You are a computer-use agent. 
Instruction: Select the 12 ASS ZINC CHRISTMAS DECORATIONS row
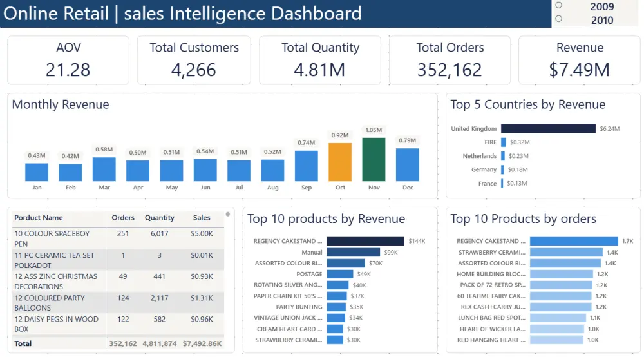click(x=118, y=282)
